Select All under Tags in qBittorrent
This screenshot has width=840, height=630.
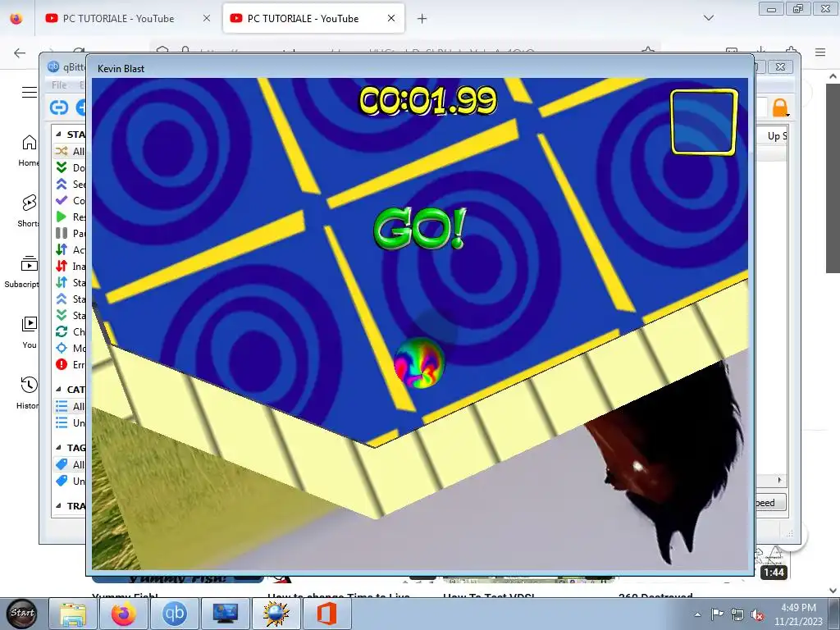70,464
